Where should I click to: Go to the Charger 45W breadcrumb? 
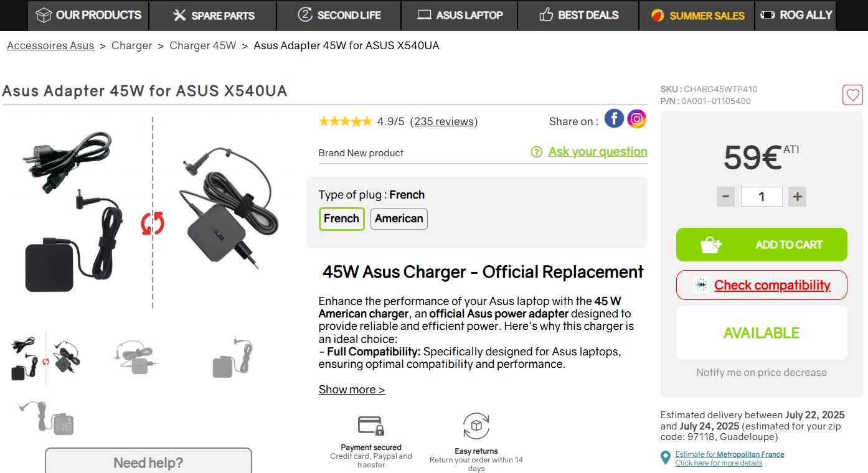click(x=203, y=45)
